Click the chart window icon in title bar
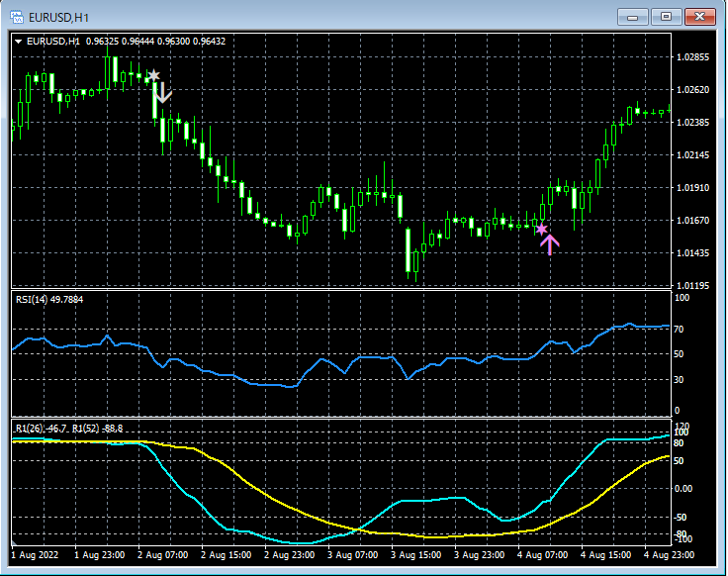Viewport: 728px width, 576px height. coord(17,16)
